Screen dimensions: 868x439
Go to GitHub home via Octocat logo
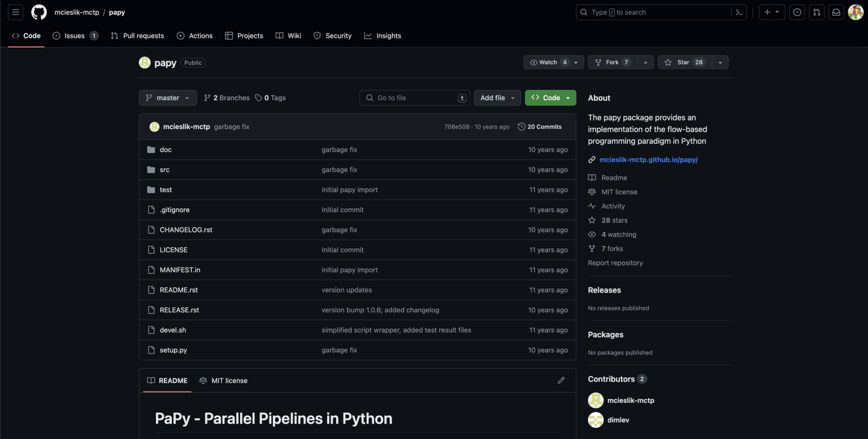coord(39,12)
